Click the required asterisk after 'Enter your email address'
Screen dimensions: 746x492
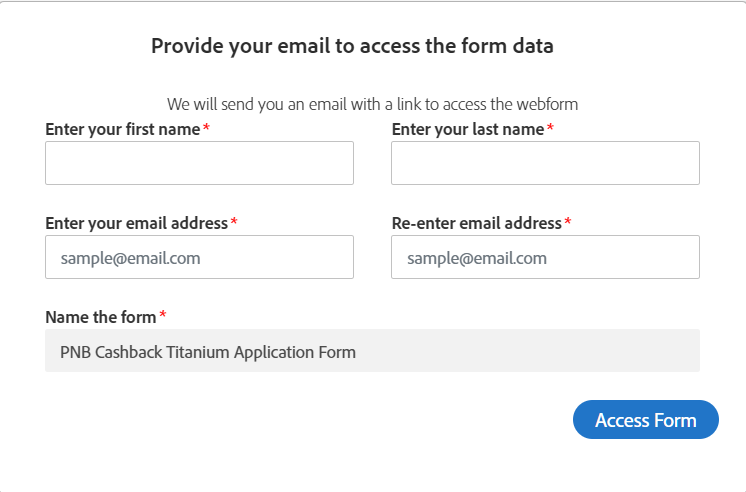pos(234,222)
